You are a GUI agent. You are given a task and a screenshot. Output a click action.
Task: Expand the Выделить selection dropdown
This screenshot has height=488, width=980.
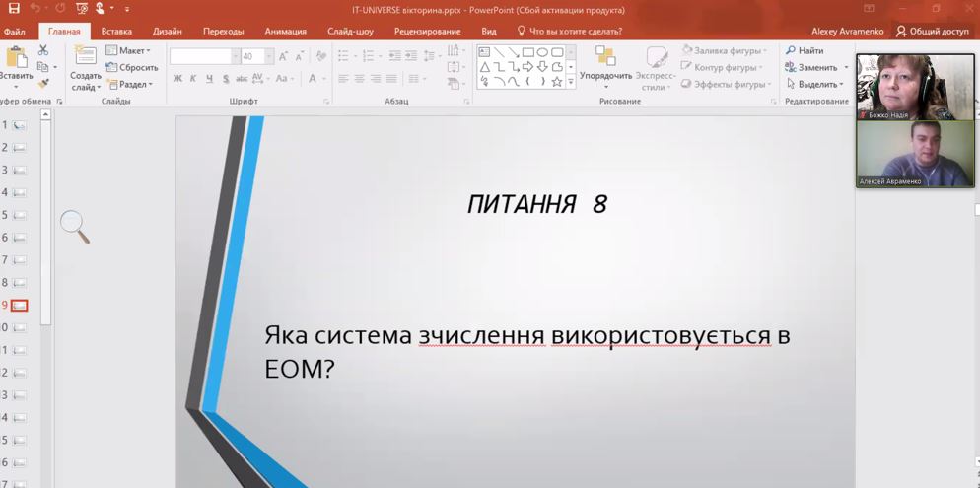coord(814,84)
